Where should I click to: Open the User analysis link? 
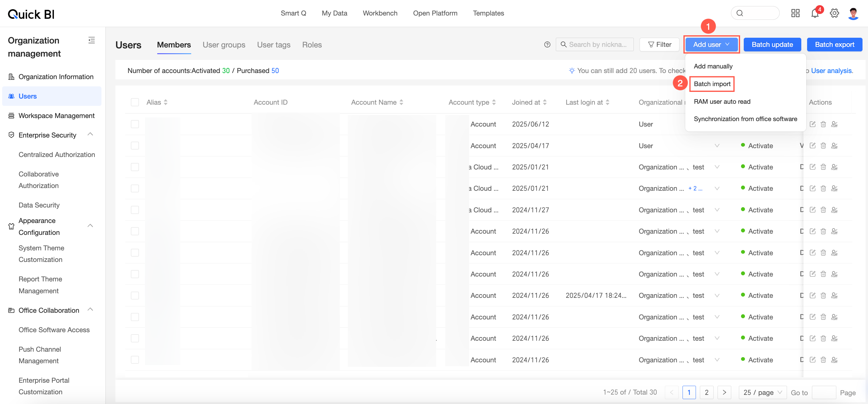coord(832,71)
